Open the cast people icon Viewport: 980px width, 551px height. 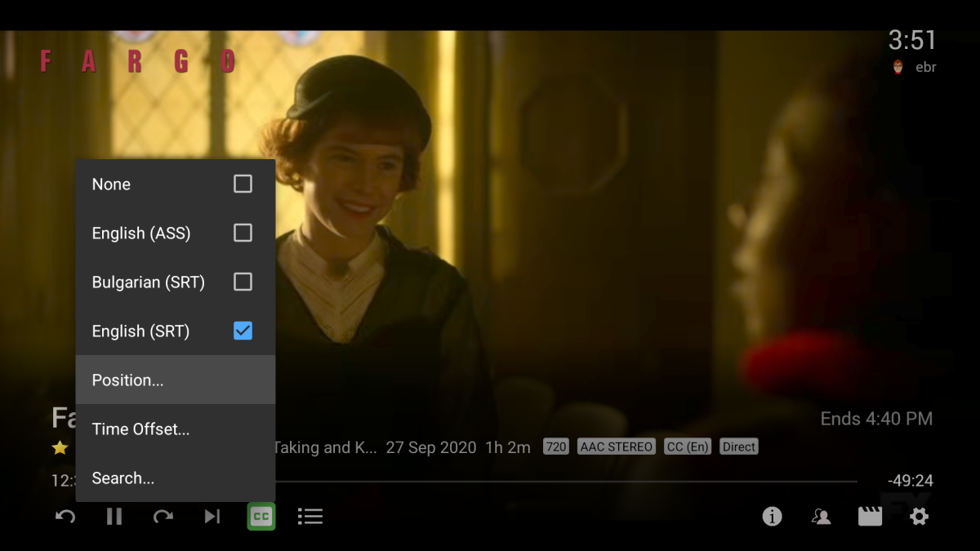click(x=821, y=516)
